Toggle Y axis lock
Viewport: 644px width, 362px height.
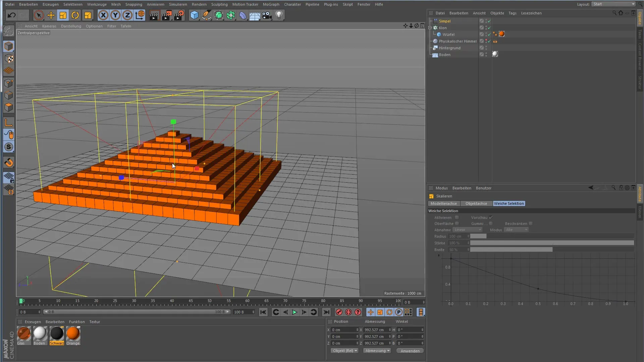[x=115, y=15]
